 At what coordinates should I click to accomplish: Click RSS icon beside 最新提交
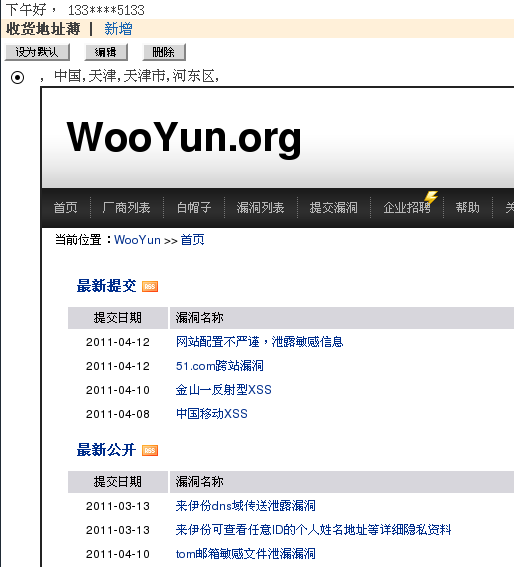150,286
